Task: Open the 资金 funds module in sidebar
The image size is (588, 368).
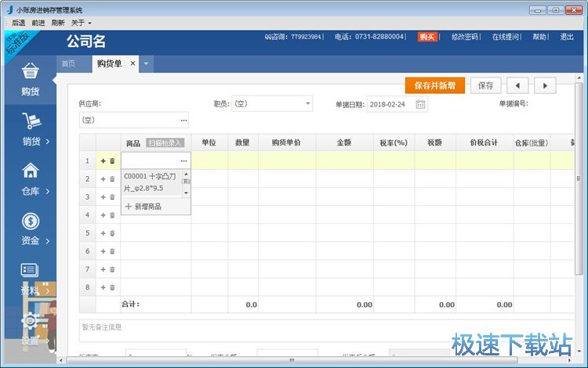Action: [x=31, y=230]
